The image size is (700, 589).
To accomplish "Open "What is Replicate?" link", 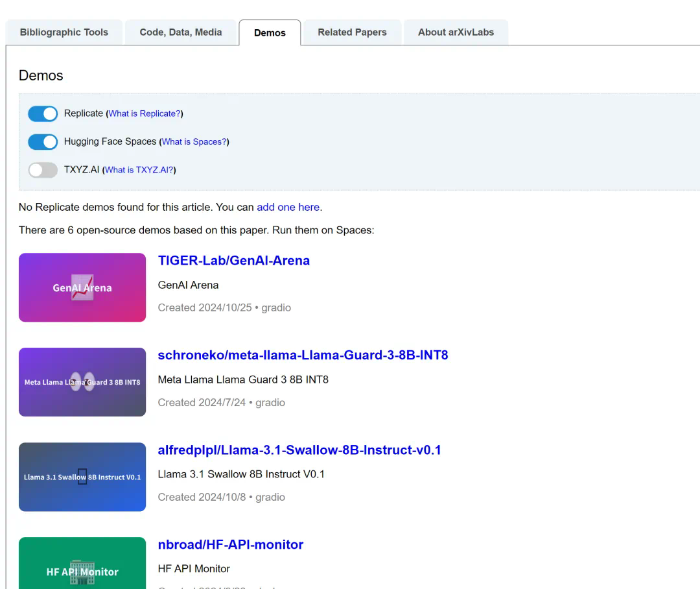I will (145, 114).
